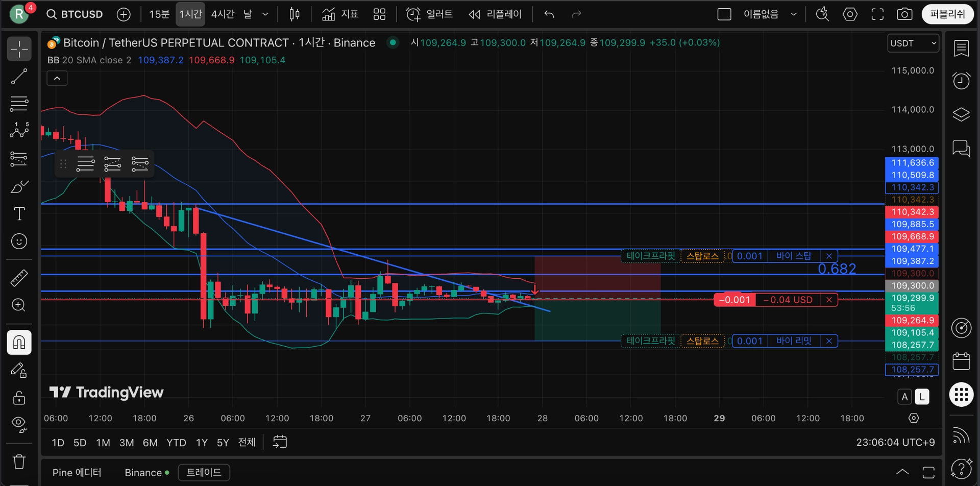Switch to the Pine 에디터 tab

tap(77, 472)
